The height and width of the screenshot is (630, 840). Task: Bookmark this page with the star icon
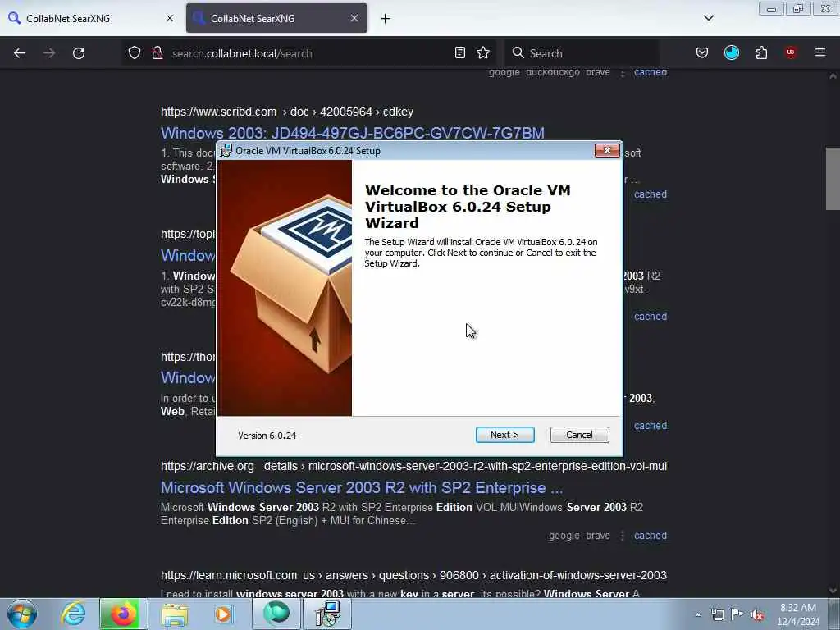coord(483,53)
